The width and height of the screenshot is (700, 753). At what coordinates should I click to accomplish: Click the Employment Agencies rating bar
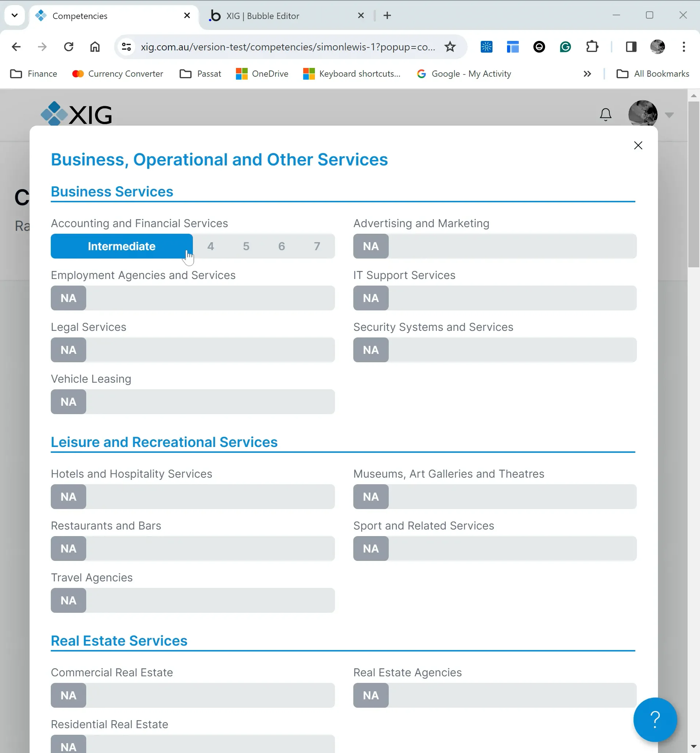(193, 298)
